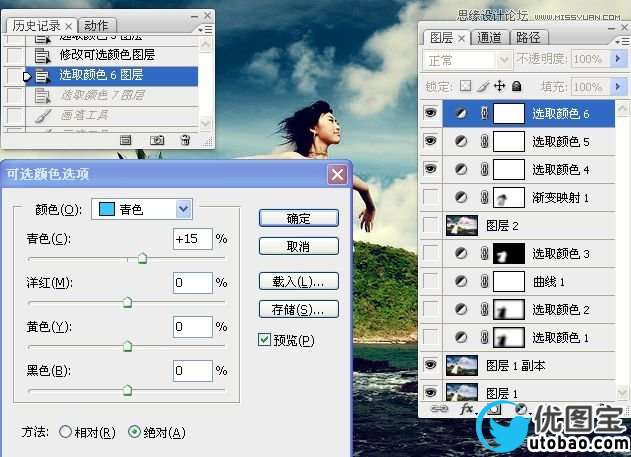Select the 相对(R) method radio button

point(65,432)
